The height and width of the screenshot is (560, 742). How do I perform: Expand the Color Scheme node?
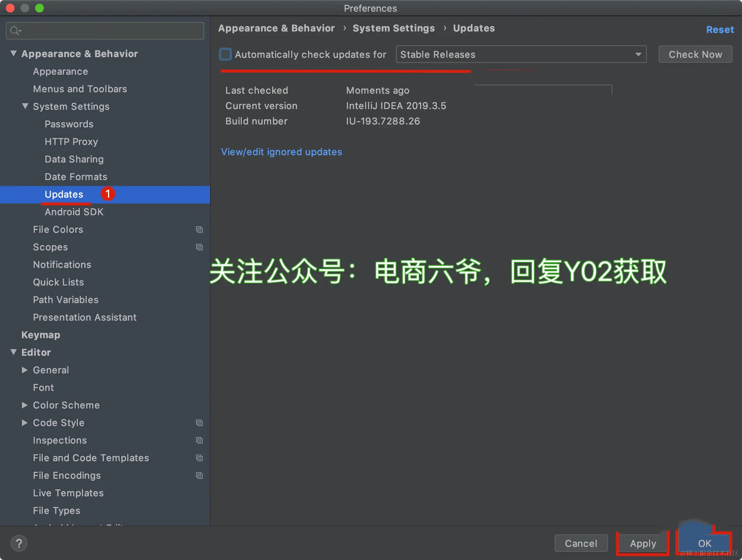click(25, 405)
